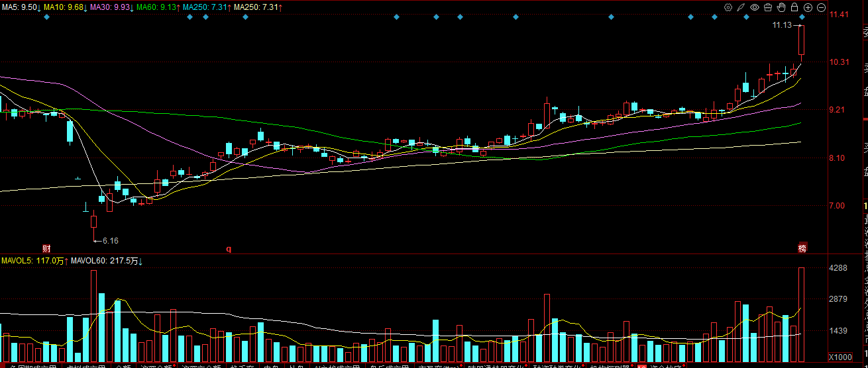Open the toolbox briefcase icon

point(768,7)
